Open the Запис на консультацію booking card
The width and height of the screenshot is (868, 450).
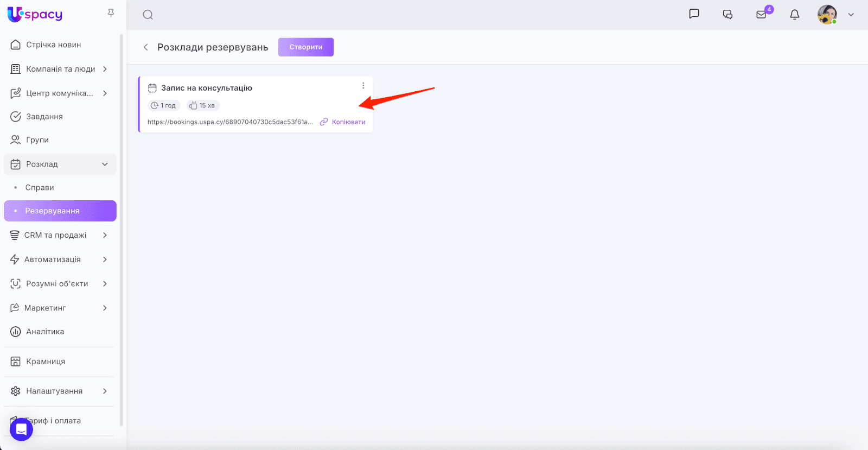[x=207, y=88]
